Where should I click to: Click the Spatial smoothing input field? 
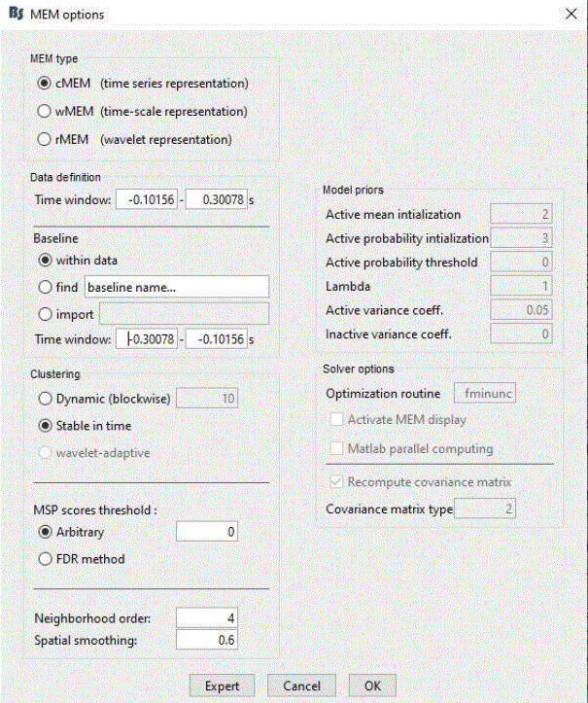click(207, 640)
